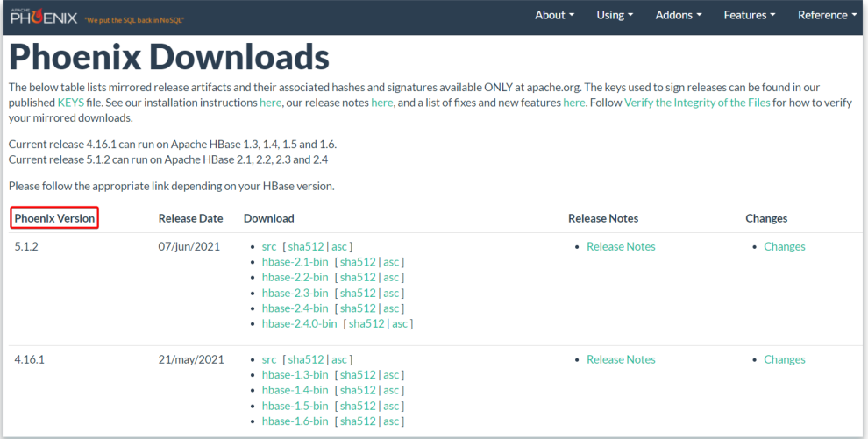Open asc for hbase-2.4.0-bin

click(x=400, y=324)
